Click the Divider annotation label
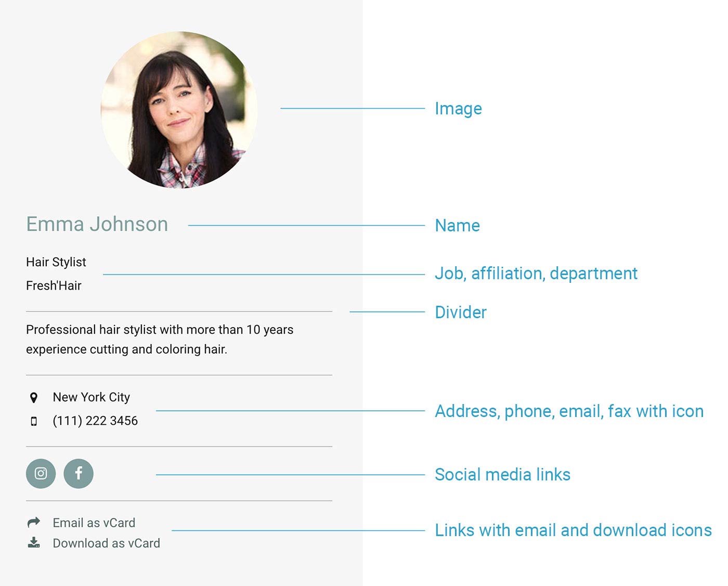The image size is (728, 586). 460,312
